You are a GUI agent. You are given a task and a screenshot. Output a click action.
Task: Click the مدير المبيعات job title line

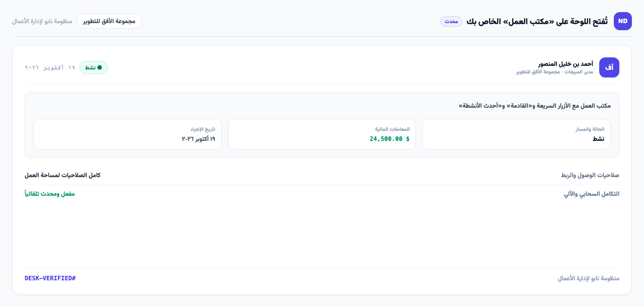tap(554, 72)
